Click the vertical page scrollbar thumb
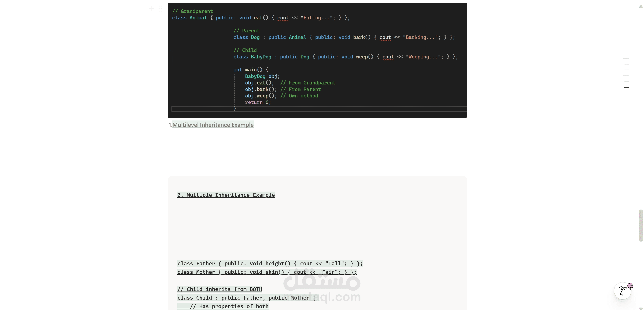Image resolution: width=644 pixels, height=310 pixels. (x=641, y=225)
